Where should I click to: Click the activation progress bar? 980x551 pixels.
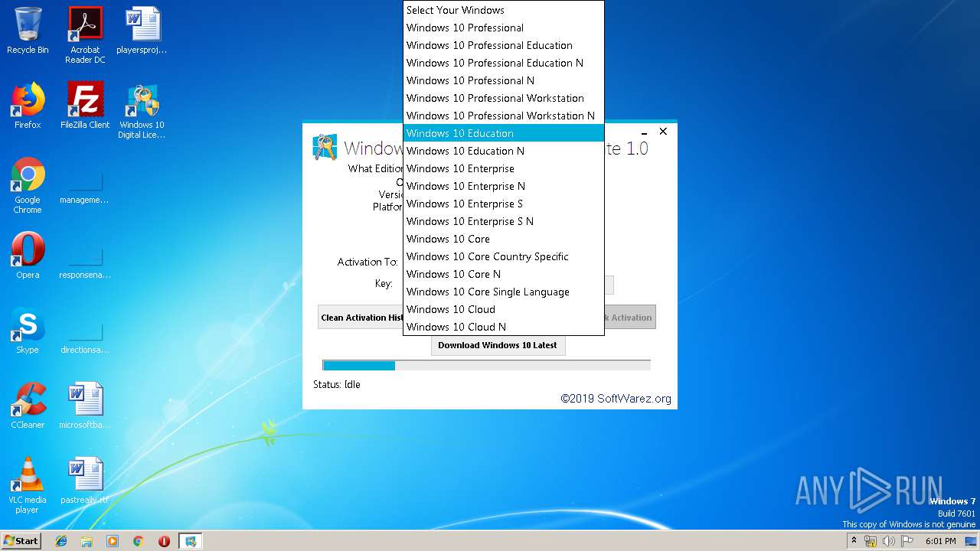pyautogui.click(x=487, y=366)
